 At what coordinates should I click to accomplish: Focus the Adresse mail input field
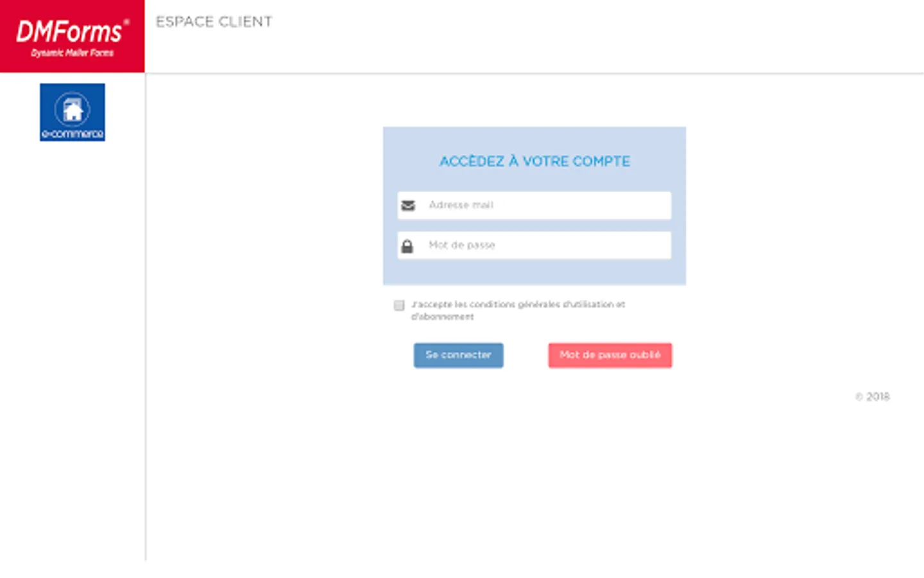point(534,206)
